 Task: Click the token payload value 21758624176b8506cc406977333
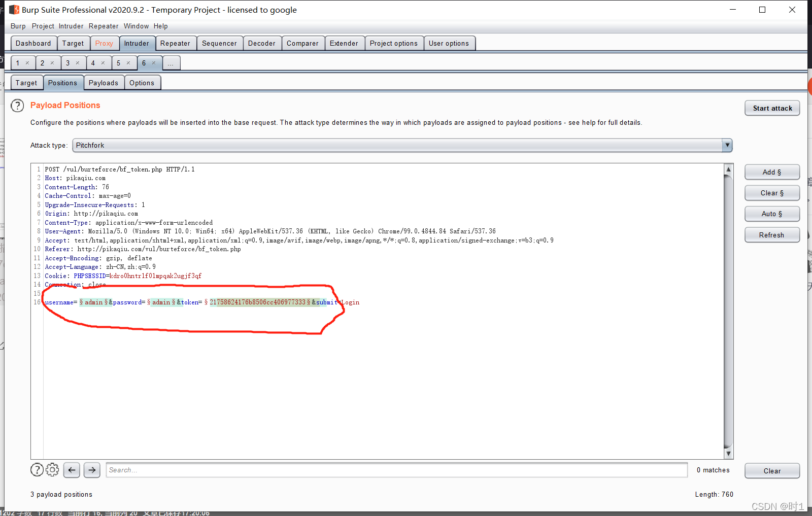coord(257,302)
